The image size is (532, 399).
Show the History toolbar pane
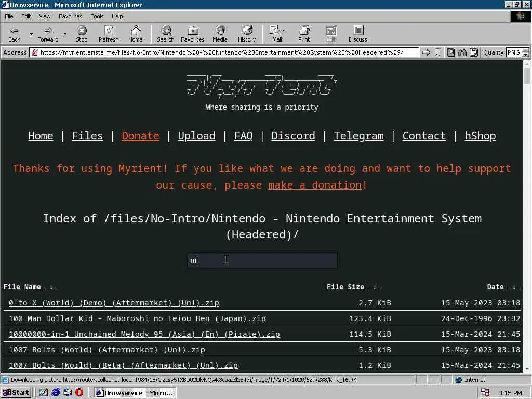[x=247, y=34]
